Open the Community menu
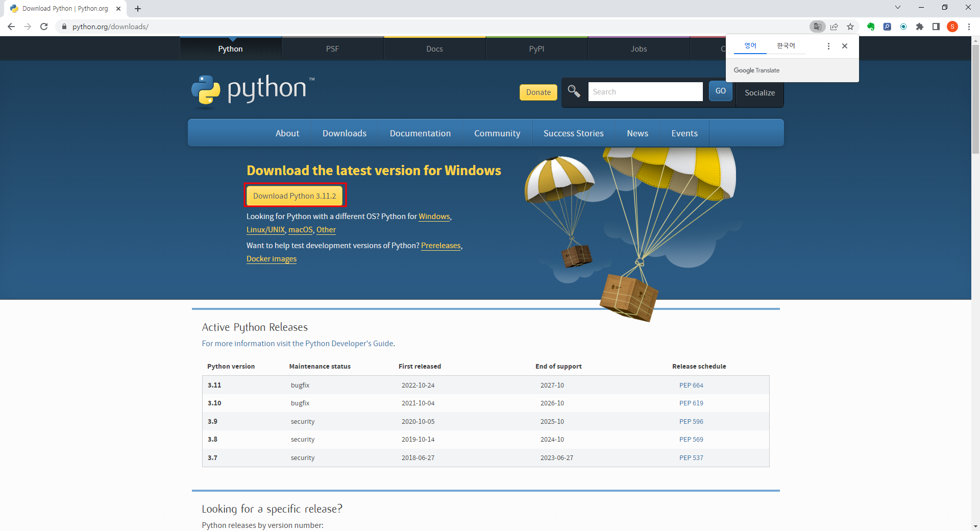This screenshot has width=980, height=531. 497,133
